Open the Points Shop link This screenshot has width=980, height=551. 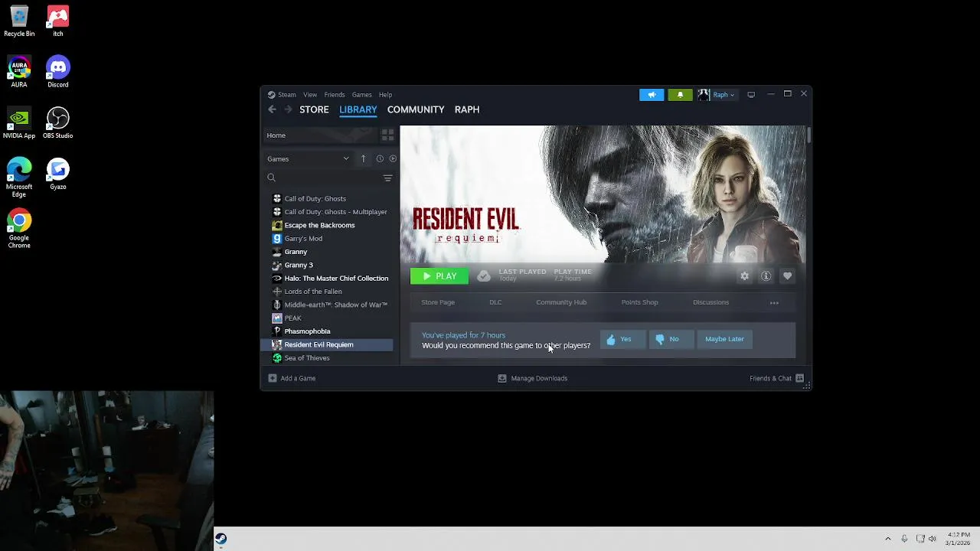tap(639, 302)
